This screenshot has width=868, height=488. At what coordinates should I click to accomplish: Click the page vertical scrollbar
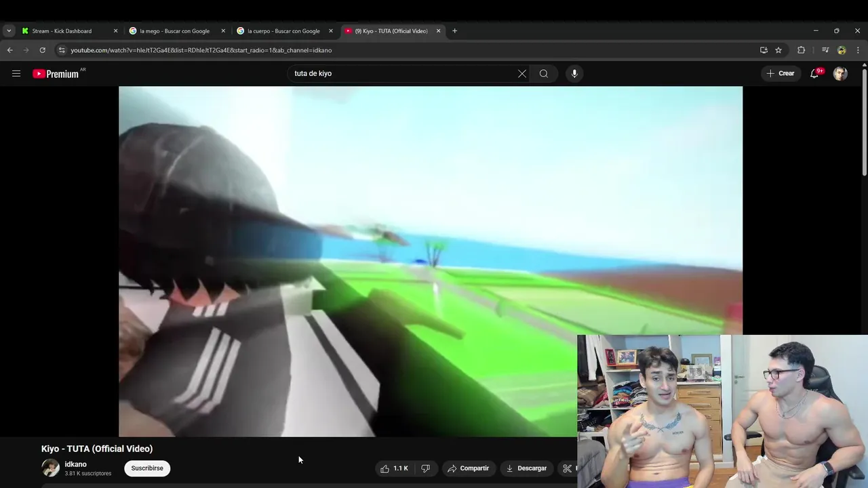[864, 122]
